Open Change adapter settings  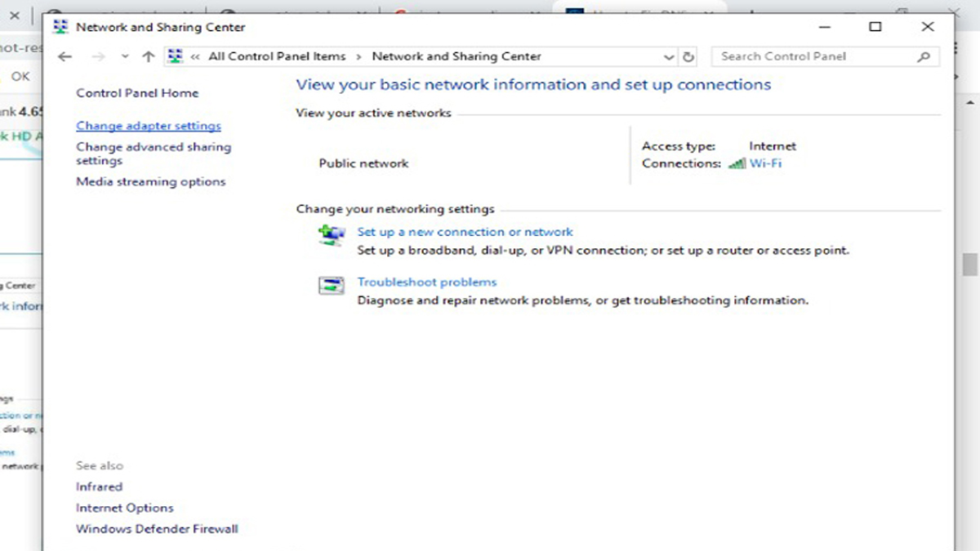pyautogui.click(x=148, y=126)
